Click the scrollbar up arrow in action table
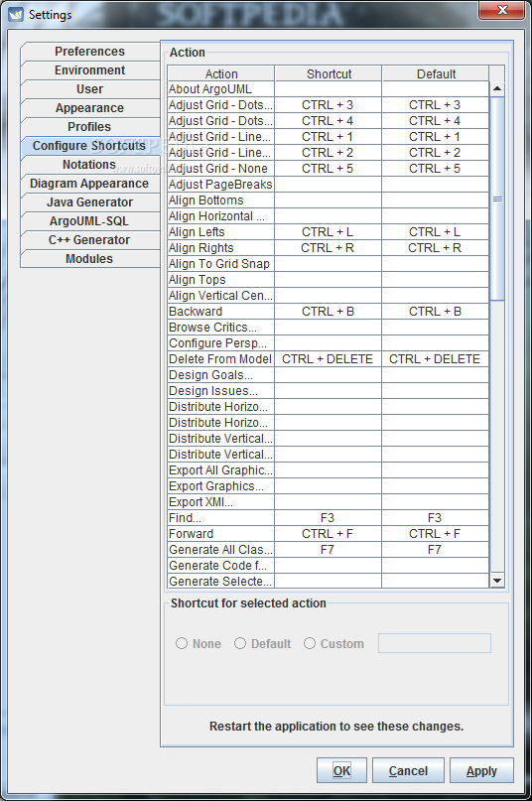The image size is (532, 801). tap(496, 89)
